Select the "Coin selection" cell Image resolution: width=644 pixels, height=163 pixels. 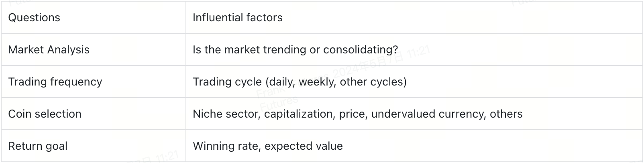pos(45,114)
